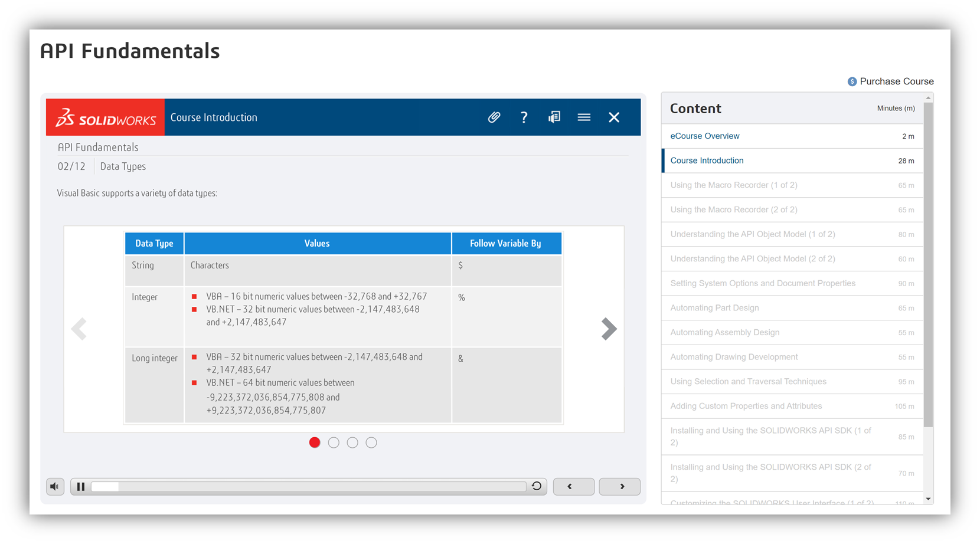
Task: Click the Integer data type cell
Action: (x=154, y=317)
